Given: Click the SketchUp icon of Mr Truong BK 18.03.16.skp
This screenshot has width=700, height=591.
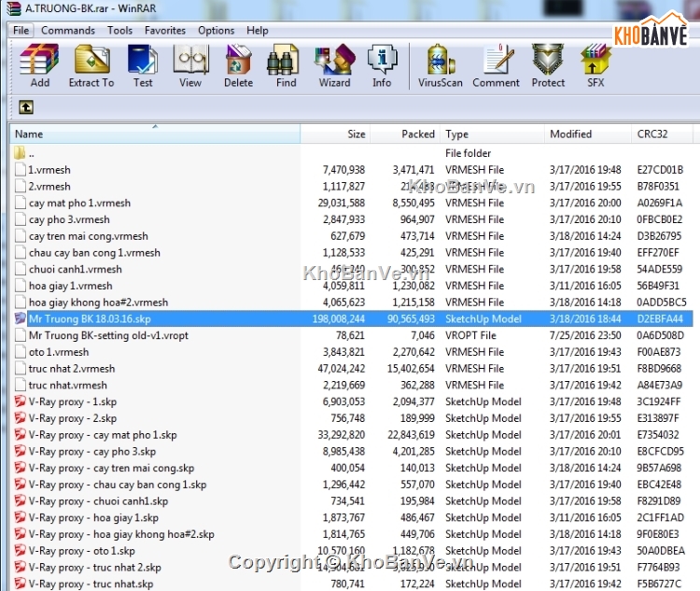Looking at the screenshot, I should [21, 318].
